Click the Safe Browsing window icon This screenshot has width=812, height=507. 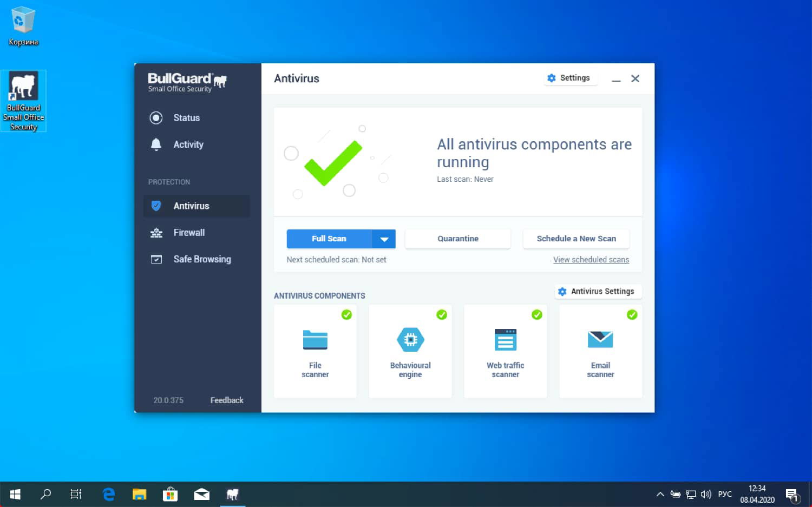[x=156, y=259]
